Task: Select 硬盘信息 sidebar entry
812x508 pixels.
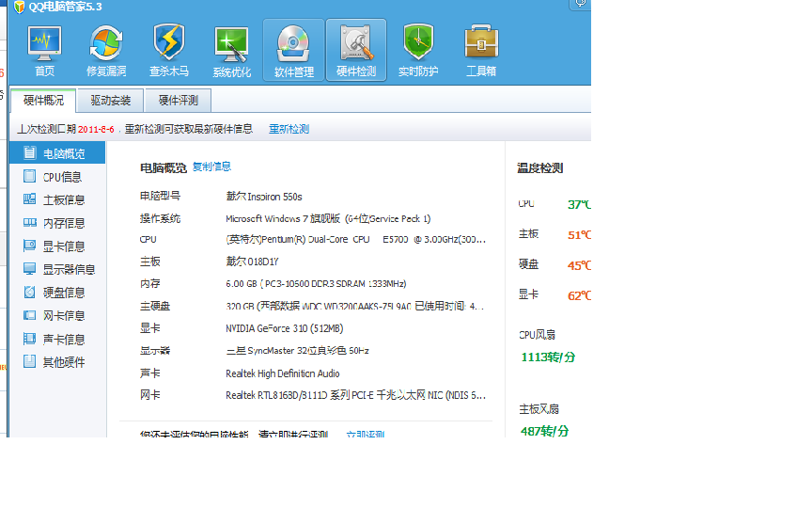Action: (x=61, y=293)
